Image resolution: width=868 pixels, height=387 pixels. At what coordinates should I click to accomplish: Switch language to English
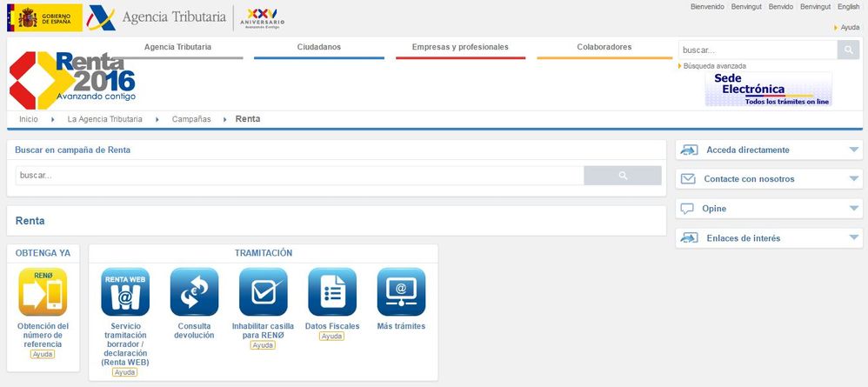point(848,7)
